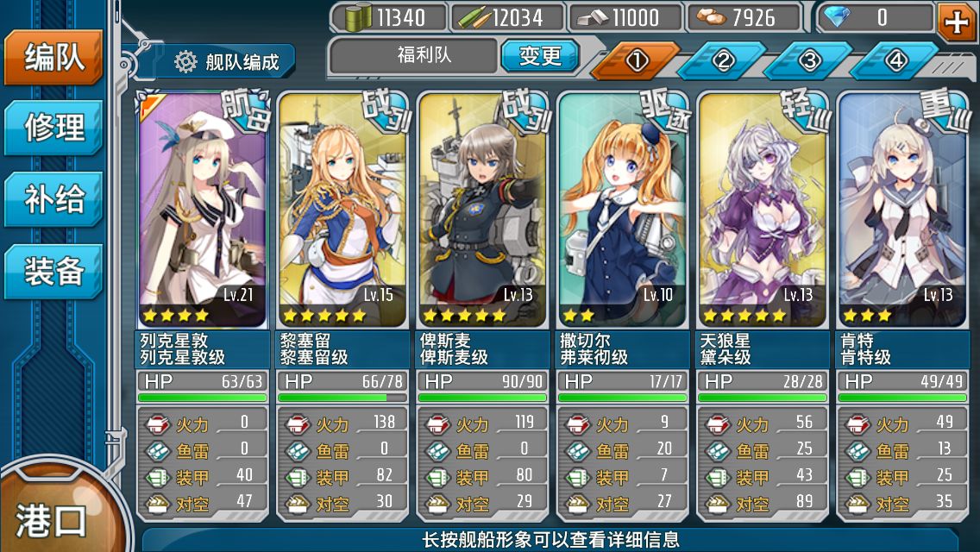Switch to fleet tab 3
The height and width of the screenshot is (552, 980).
(x=808, y=60)
